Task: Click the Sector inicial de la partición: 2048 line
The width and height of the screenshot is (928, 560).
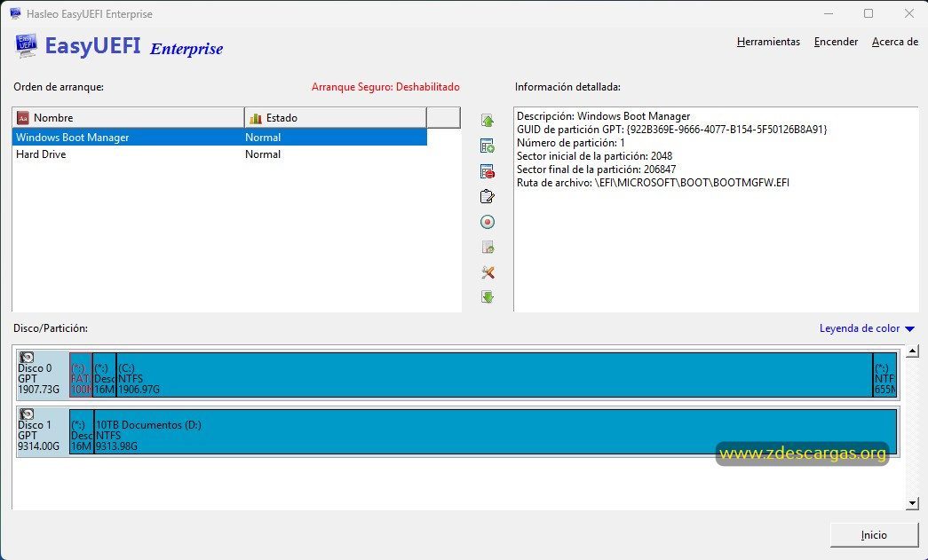Action: pos(594,156)
